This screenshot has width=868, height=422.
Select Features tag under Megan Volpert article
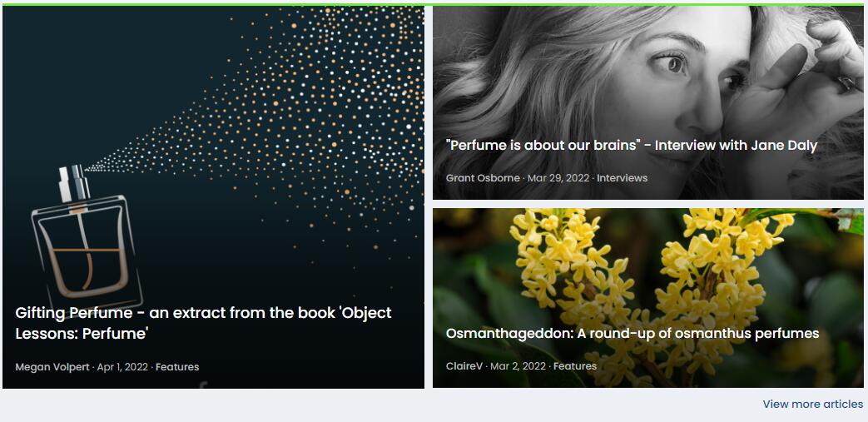pos(177,367)
